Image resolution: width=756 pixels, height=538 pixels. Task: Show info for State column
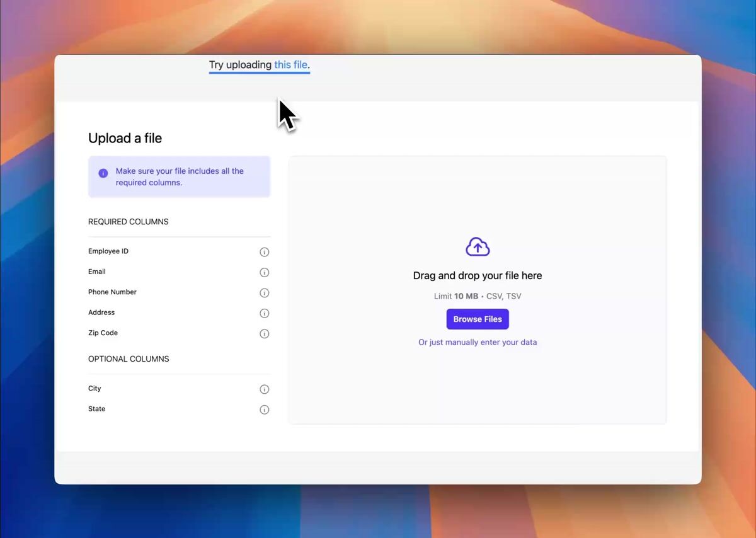(265, 409)
